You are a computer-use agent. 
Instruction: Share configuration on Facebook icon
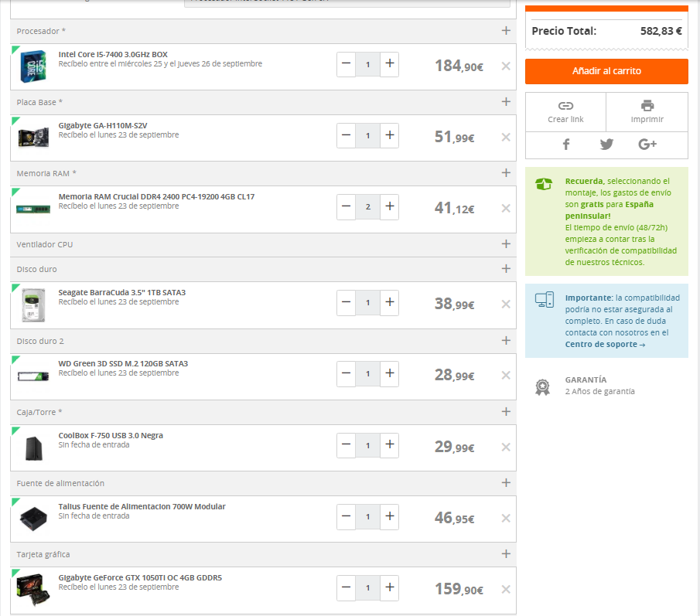pos(565,144)
